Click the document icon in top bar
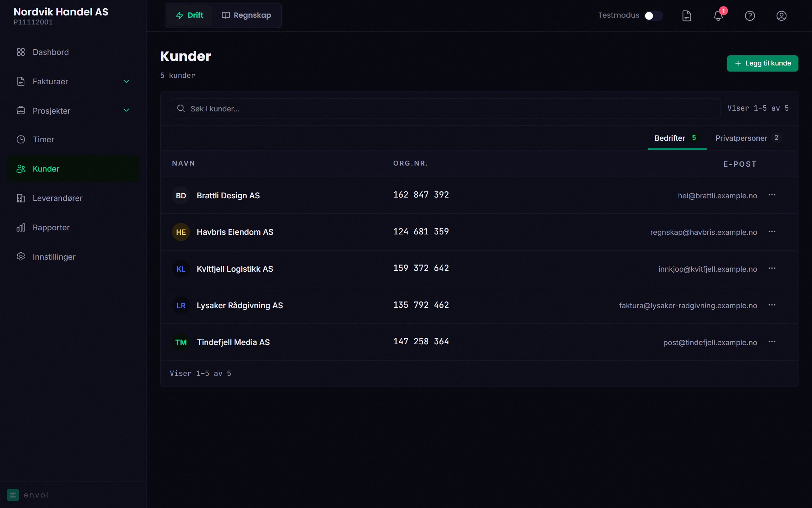 [x=686, y=16]
